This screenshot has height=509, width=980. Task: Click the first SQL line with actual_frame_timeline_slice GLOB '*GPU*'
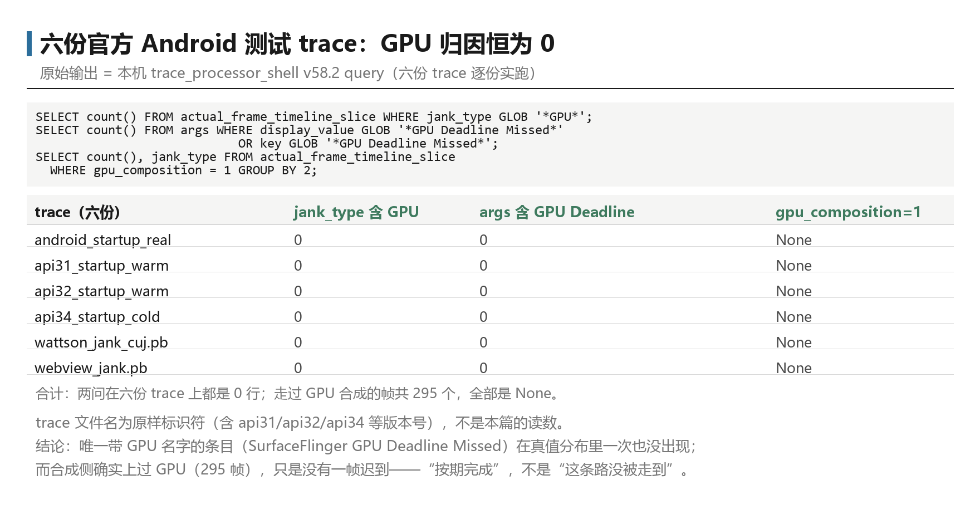[x=313, y=117]
